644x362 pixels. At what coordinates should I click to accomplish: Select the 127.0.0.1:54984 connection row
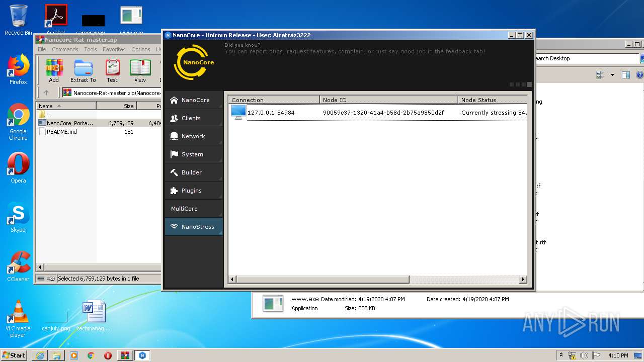pyautogui.click(x=378, y=113)
